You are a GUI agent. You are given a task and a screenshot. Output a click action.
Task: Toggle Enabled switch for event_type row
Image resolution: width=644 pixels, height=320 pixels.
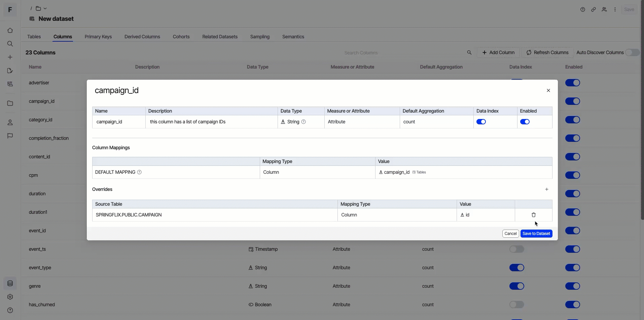tap(573, 268)
